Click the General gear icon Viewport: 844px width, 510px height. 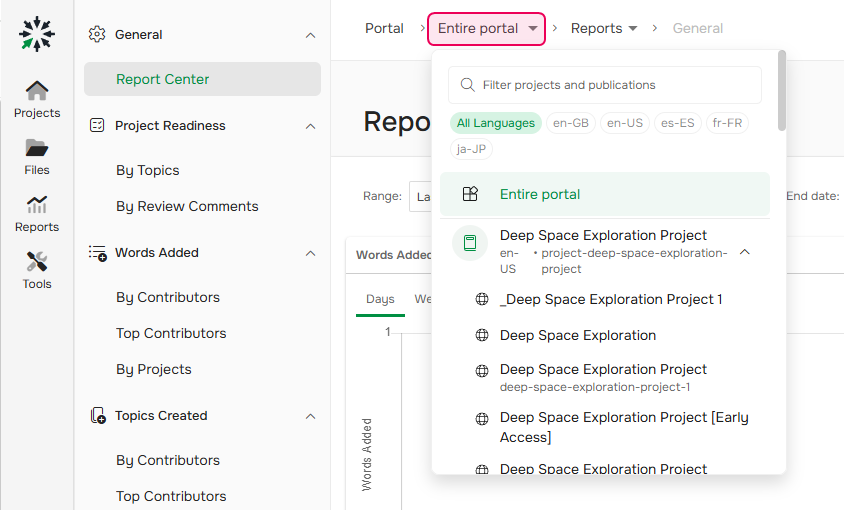coord(97,34)
